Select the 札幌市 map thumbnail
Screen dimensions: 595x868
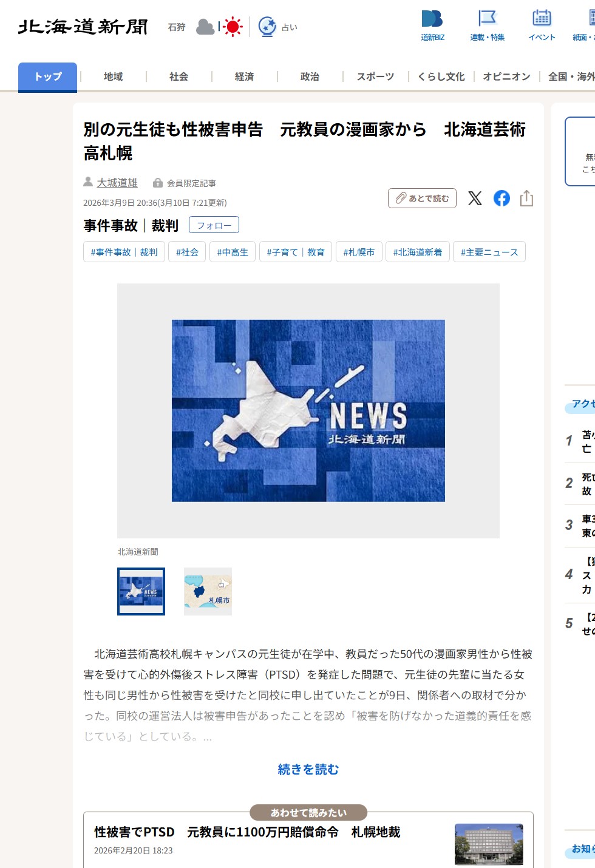(208, 591)
